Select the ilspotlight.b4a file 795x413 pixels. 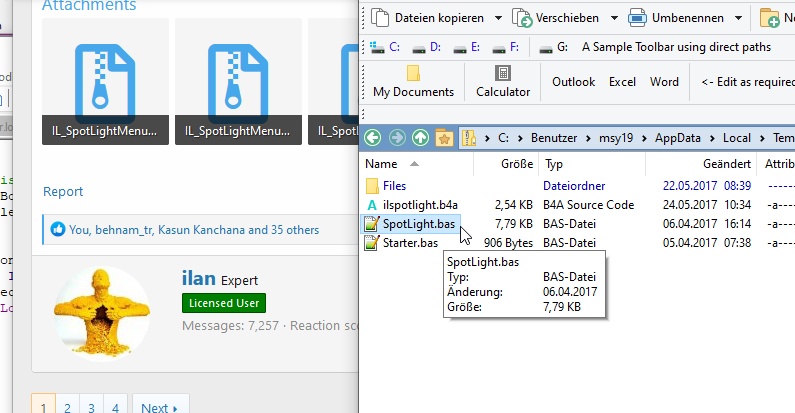click(420, 205)
